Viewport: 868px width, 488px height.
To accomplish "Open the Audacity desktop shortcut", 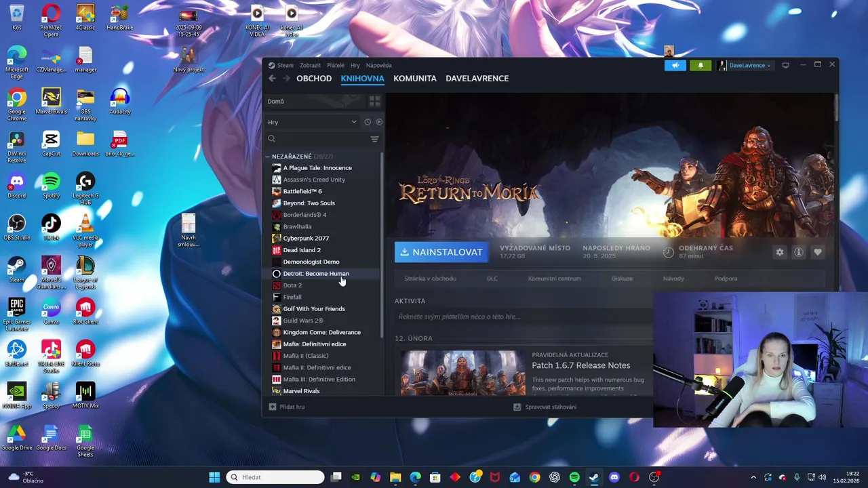I will (120, 102).
